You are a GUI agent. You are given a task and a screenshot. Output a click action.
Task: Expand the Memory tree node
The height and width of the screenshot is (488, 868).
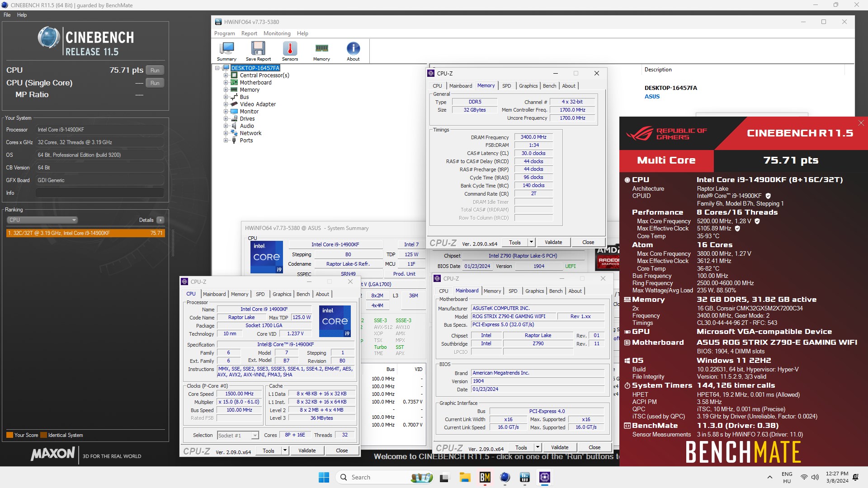pyautogui.click(x=226, y=90)
